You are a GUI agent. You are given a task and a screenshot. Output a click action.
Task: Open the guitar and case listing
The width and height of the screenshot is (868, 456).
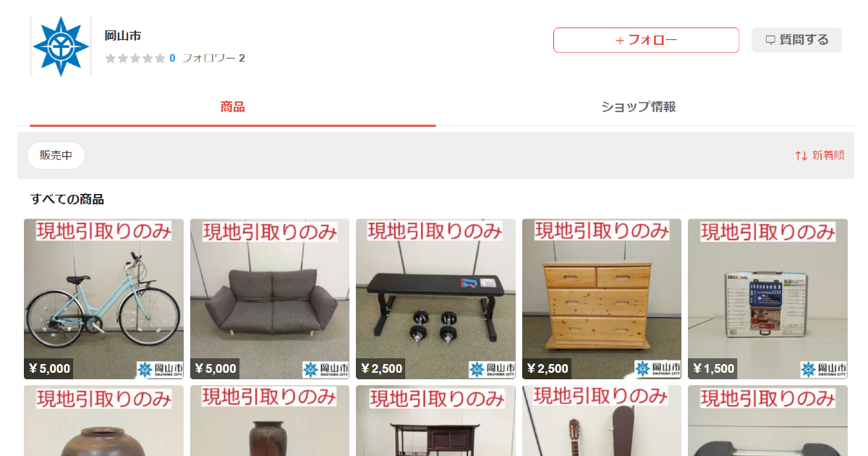tap(602, 421)
